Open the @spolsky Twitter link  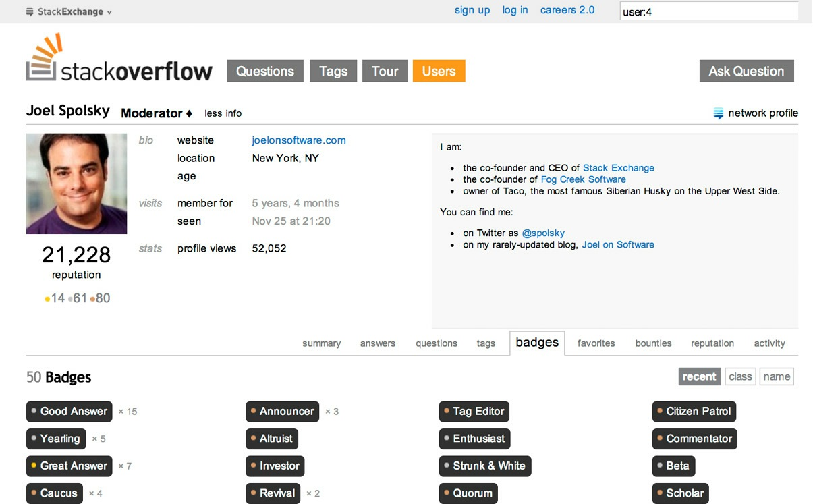(x=543, y=233)
